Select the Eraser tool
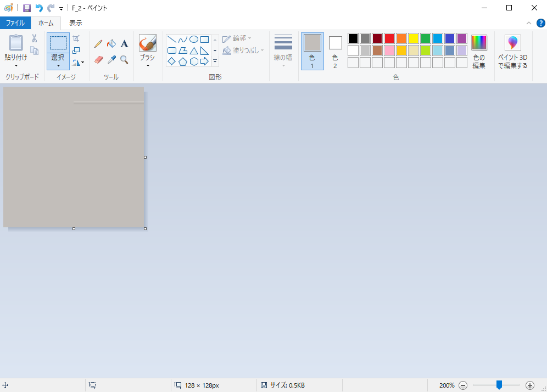The width and height of the screenshot is (547, 392). tap(99, 60)
